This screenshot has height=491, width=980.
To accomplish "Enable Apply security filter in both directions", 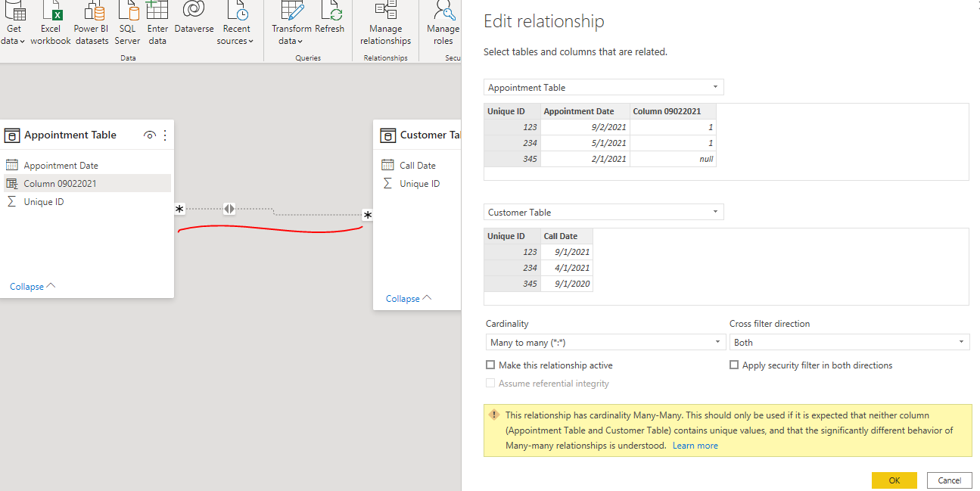I will pyautogui.click(x=734, y=365).
